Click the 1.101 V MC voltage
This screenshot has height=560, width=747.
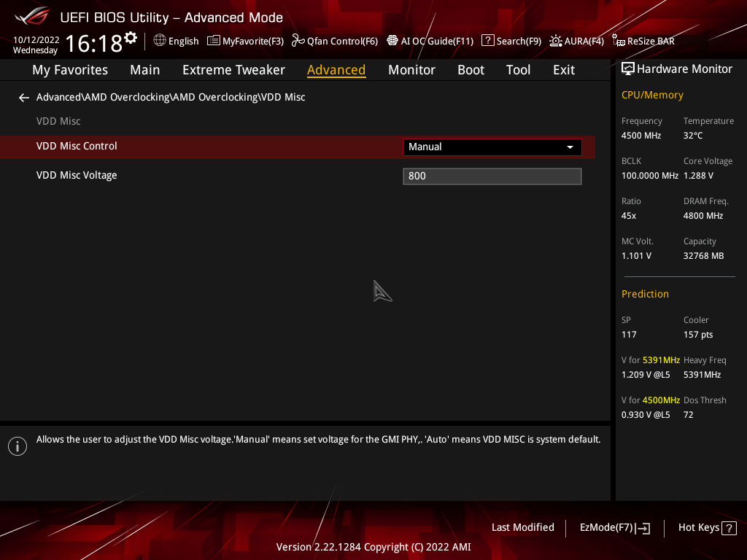pos(636,256)
